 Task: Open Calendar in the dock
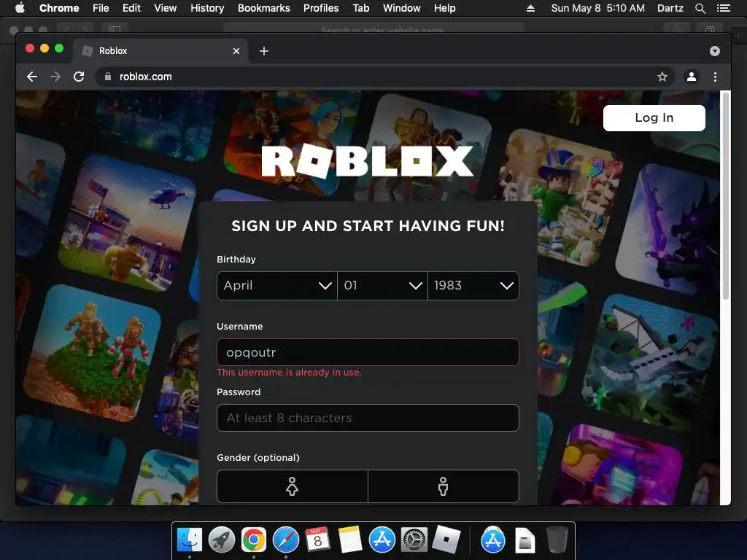318,540
